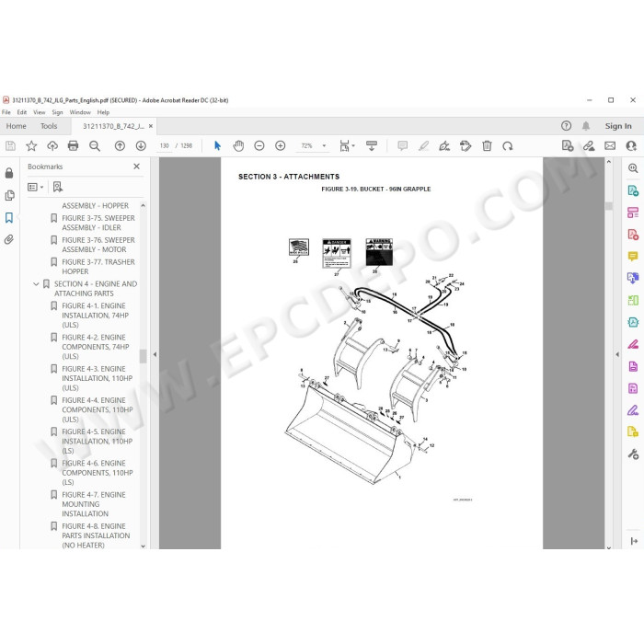This screenshot has width=644, height=644.
Task: Switch to the Home tab
Action: pyautogui.click(x=16, y=126)
